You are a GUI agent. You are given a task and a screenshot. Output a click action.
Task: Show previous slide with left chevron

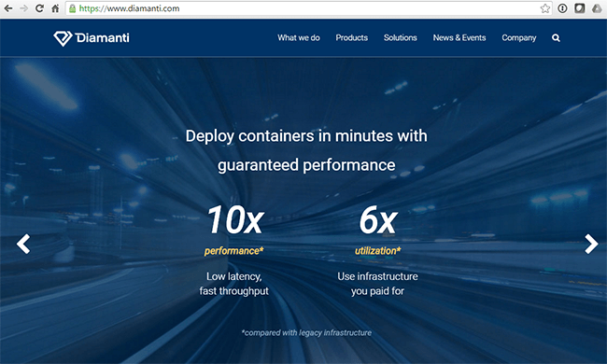pos(23,244)
